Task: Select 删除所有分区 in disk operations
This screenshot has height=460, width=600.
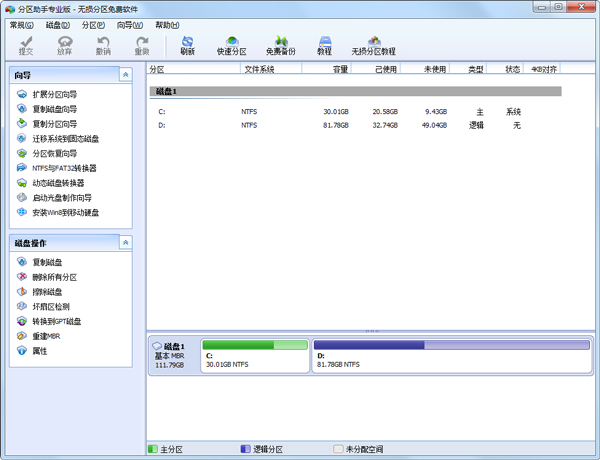Action: [x=54, y=277]
